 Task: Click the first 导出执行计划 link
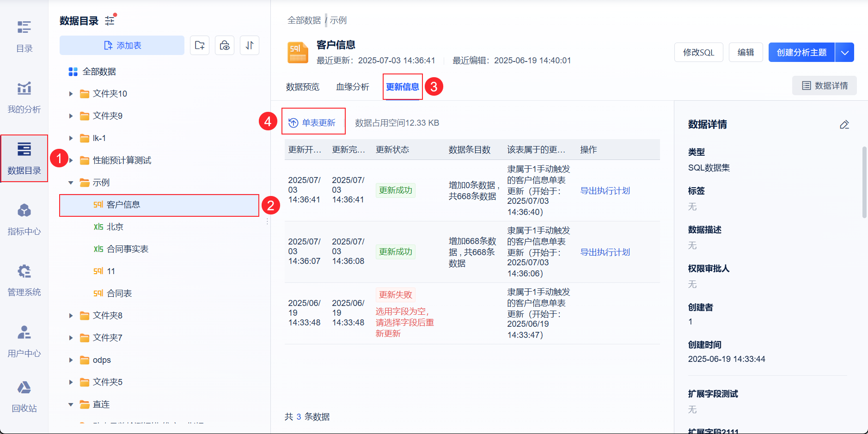(605, 190)
